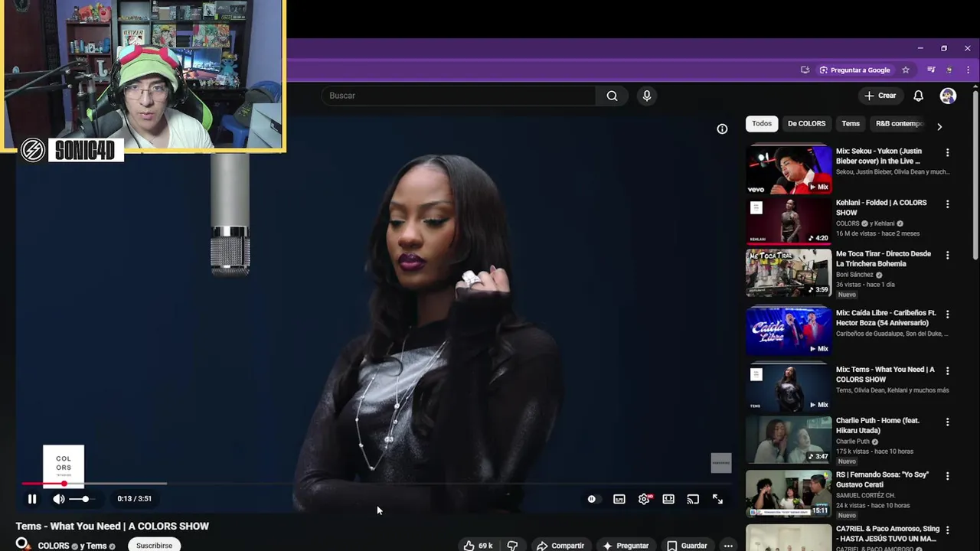Click the COLORS channel watermark on the video

coord(721,463)
